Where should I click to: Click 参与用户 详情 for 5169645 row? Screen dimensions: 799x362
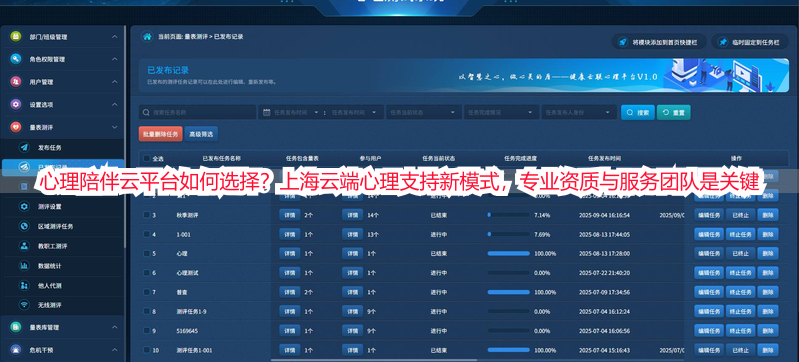(x=352, y=331)
